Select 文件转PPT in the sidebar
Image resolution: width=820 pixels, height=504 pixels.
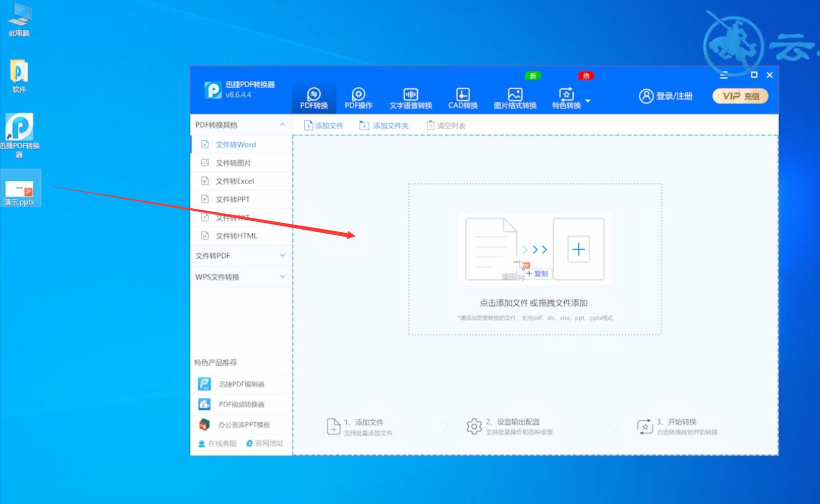(x=242, y=199)
